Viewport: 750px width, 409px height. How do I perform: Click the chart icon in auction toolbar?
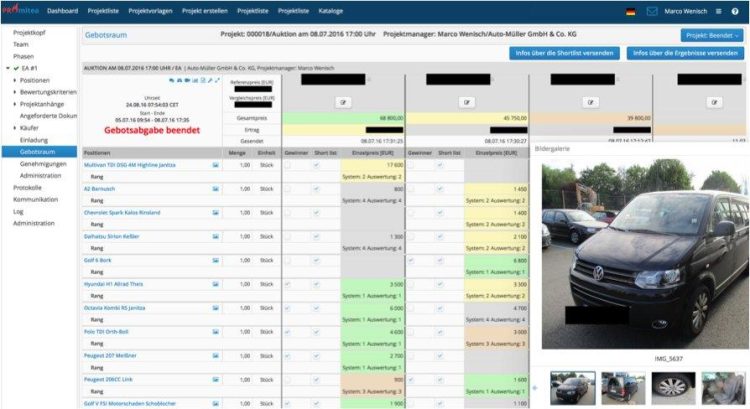195,80
